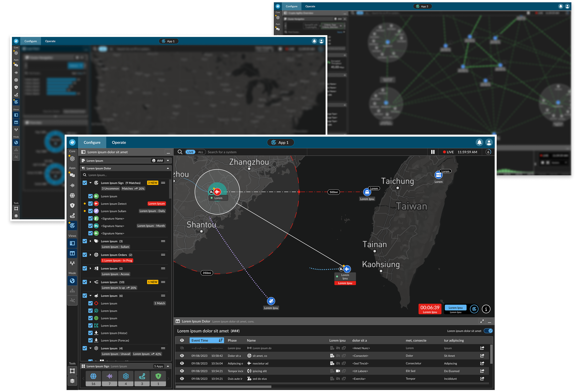Open the Lorem Ipsum ### dropdown
This screenshot has height=392, width=585.
point(168,161)
